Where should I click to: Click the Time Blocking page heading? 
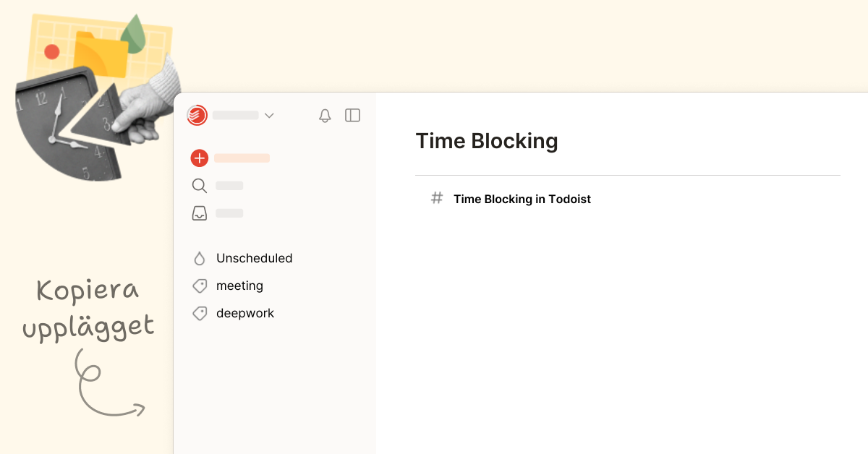pyautogui.click(x=487, y=140)
